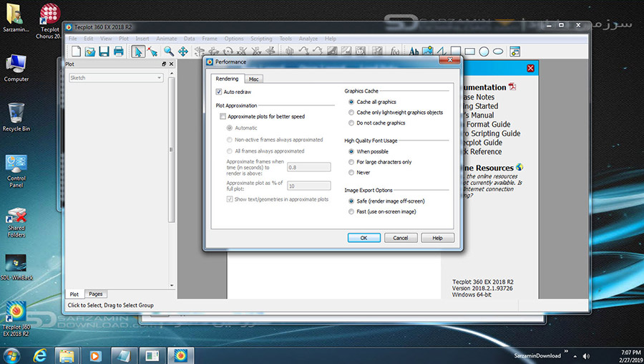Select Cache only lightweight graphics objects
The image size is (644, 364).
pyautogui.click(x=351, y=112)
